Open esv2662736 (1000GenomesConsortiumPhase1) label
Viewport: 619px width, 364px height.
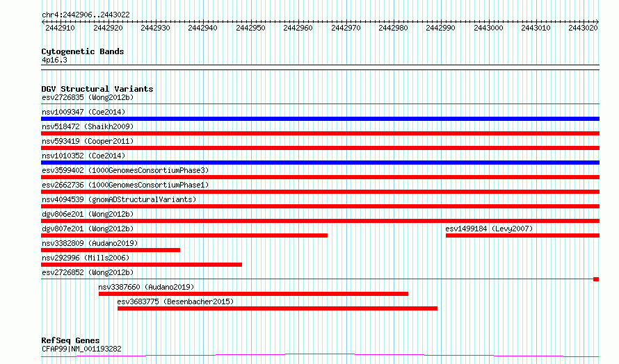click(125, 185)
